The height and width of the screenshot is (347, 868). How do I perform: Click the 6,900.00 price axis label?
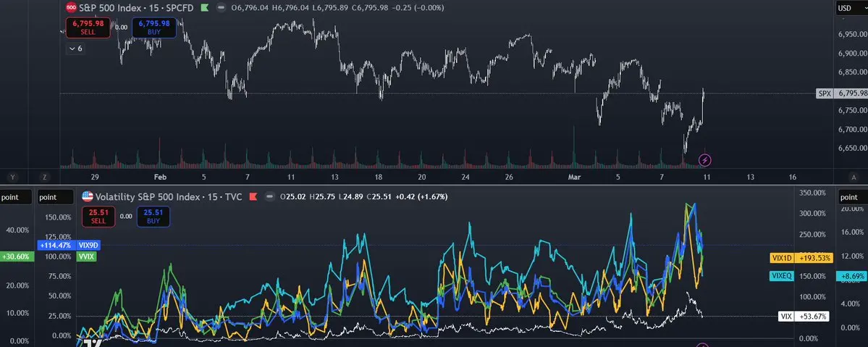pos(853,54)
